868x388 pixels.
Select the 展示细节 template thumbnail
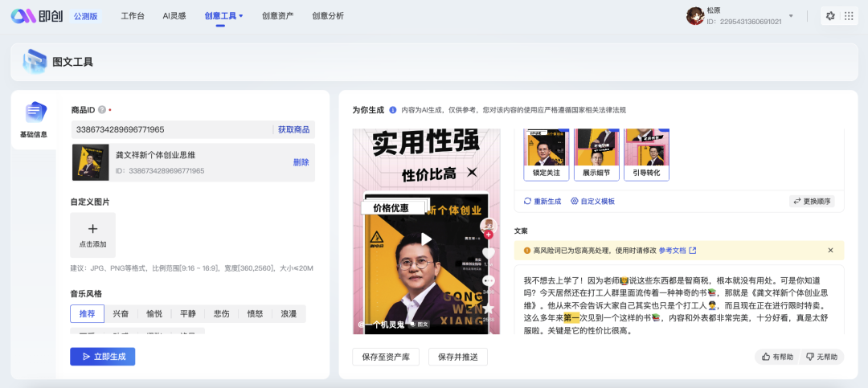pyautogui.click(x=596, y=154)
